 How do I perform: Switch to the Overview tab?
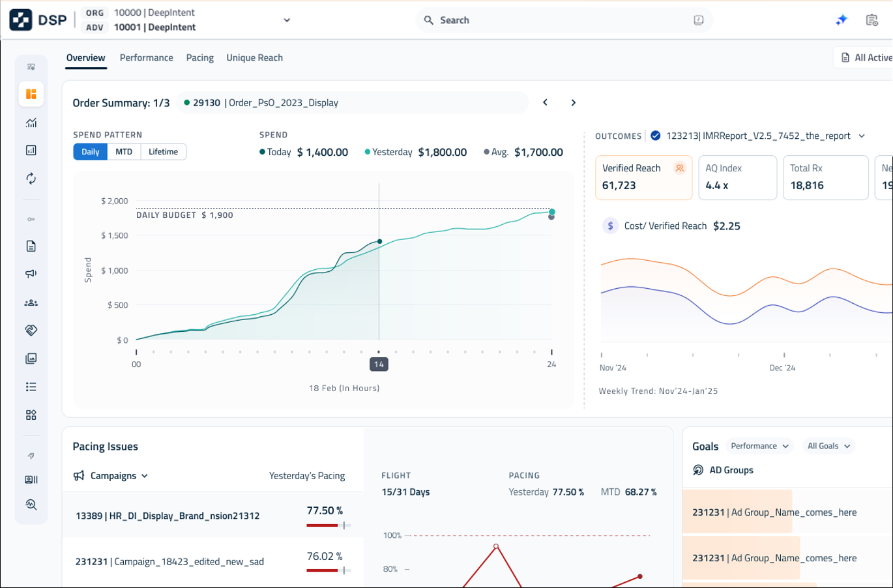(x=85, y=58)
